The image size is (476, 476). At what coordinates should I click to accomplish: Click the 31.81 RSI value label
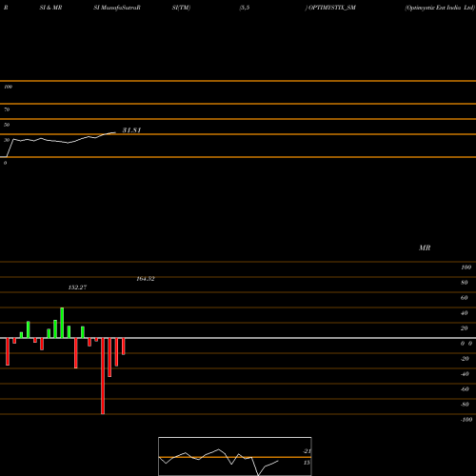click(x=131, y=130)
